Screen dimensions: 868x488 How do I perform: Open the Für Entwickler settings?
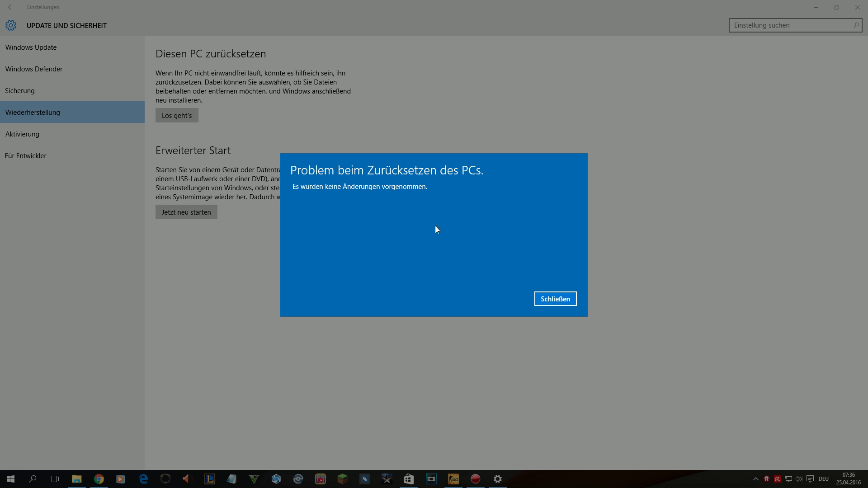[26, 156]
